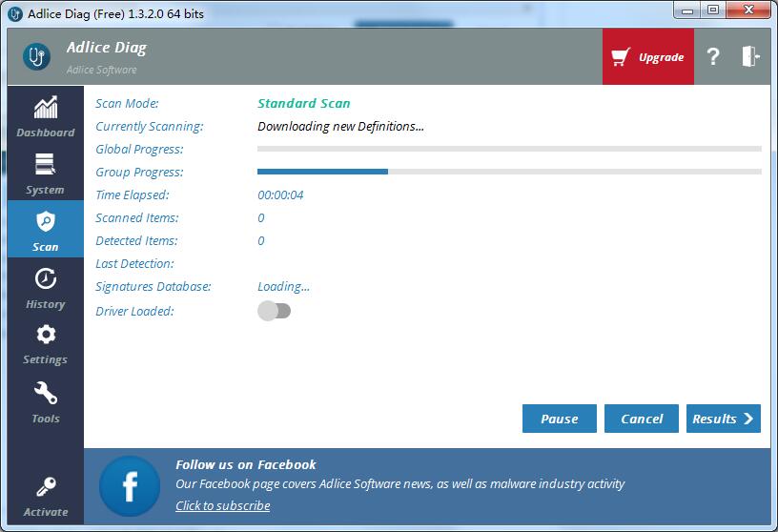The height and width of the screenshot is (532, 778).
Task: Click the title bar application icon
Action: (x=15, y=14)
